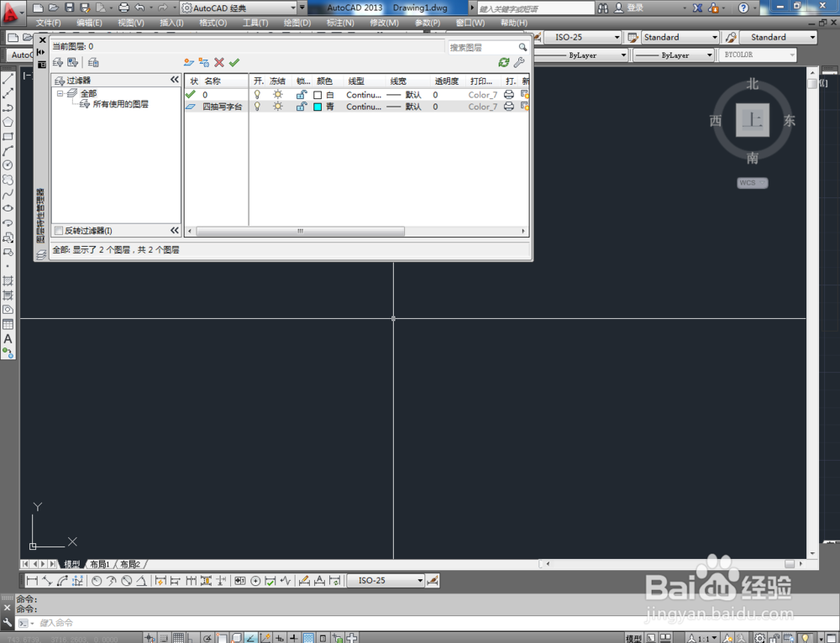
Task: Toggle on/off bulb for layer 0
Action: click(257, 95)
